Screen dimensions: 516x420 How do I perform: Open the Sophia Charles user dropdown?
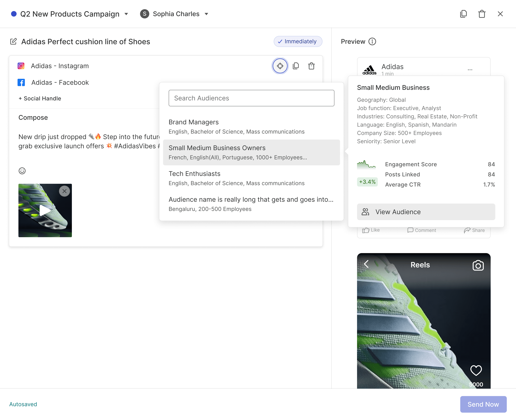[206, 14]
